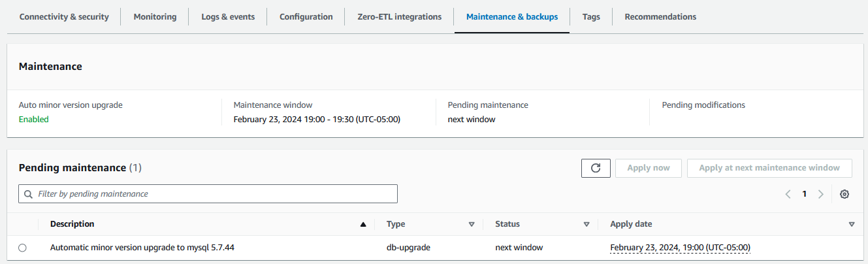Click the search magnifier icon
This screenshot has width=868, height=264.
[x=29, y=194]
